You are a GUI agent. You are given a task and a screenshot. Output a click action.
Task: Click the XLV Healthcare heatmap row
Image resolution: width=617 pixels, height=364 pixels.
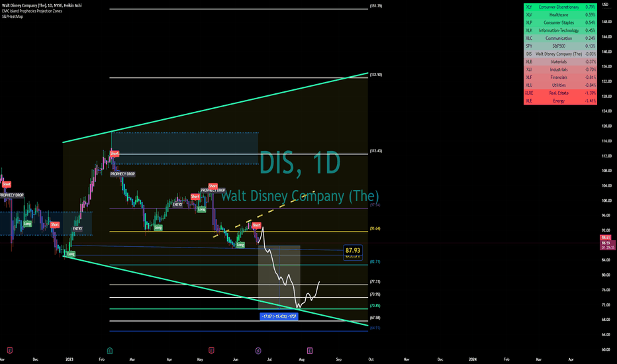coord(560,15)
